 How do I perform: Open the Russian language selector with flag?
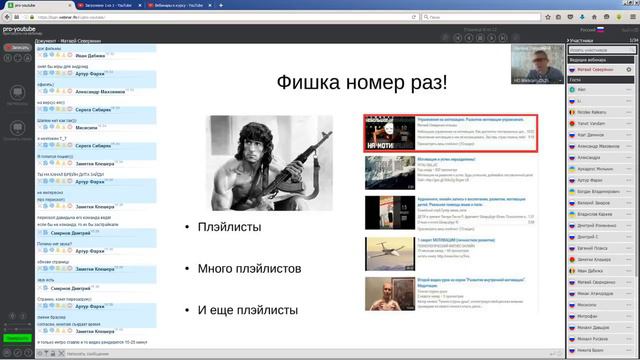click(x=592, y=30)
